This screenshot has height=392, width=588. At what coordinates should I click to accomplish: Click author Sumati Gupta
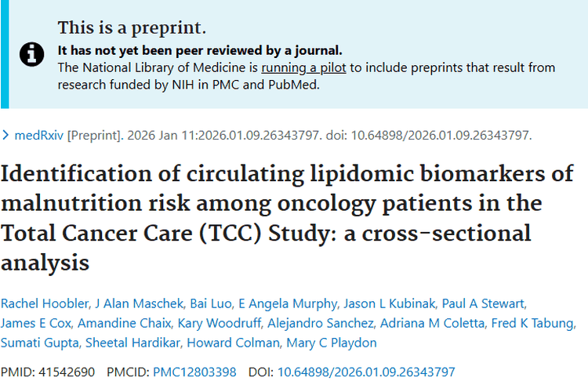pyautogui.click(x=38, y=343)
